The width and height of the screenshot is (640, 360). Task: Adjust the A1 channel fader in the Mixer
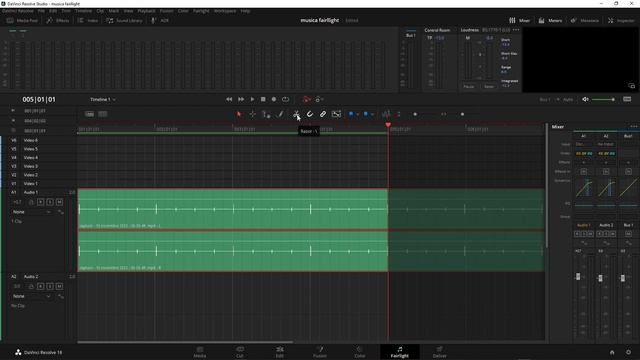click(x=578, y=277)
